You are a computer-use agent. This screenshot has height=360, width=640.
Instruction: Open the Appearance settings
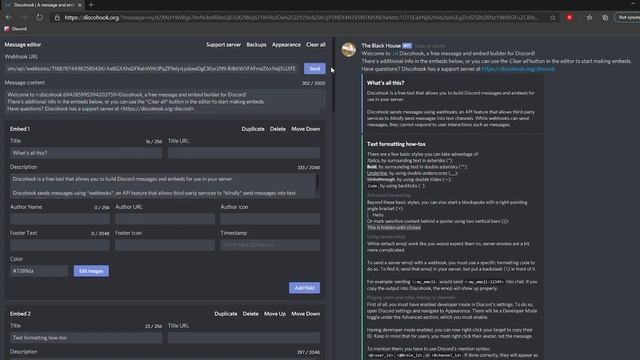coord(286,44)
